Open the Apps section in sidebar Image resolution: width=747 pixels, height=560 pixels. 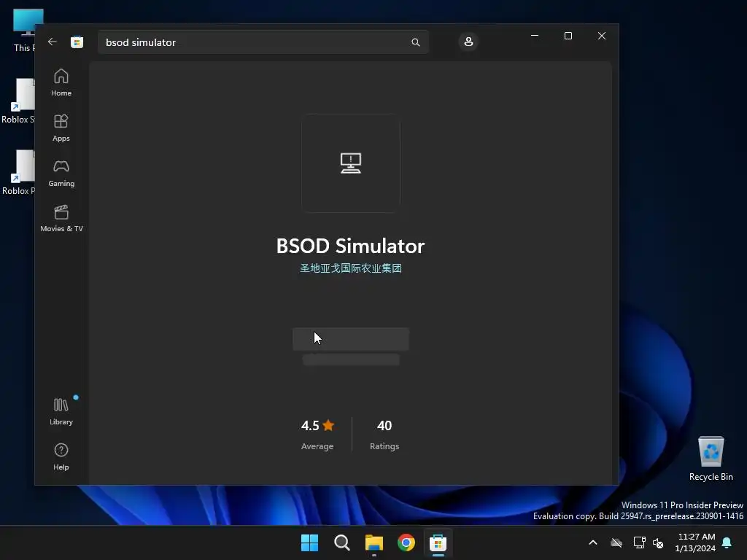coord(61,128)
